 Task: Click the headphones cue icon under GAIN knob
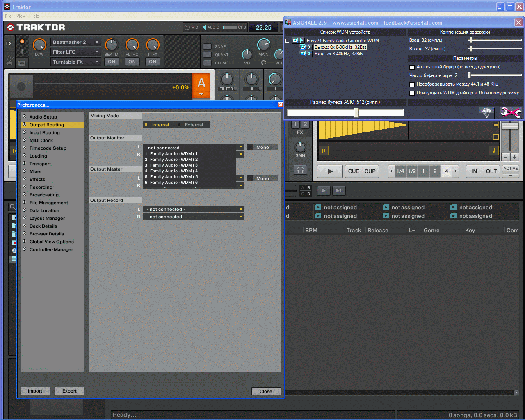point(300,170)
